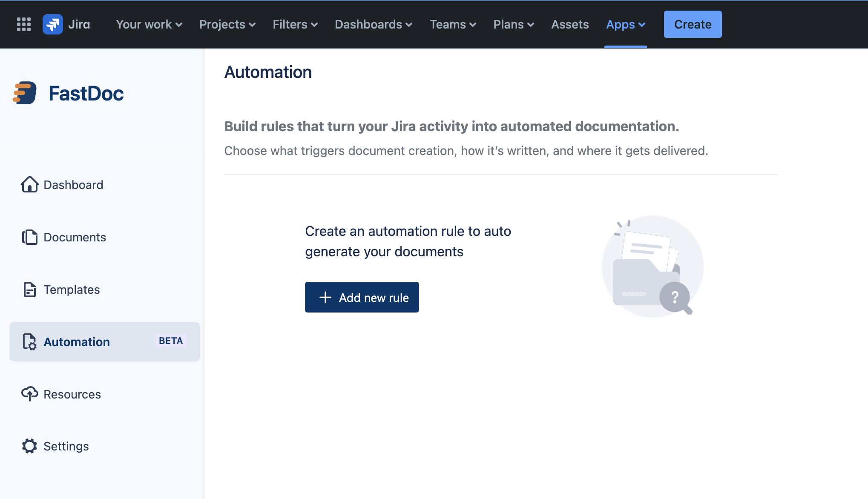Click the Resources cloud upload icon
This screenshot has height=499, width=868.
point(30,394)
